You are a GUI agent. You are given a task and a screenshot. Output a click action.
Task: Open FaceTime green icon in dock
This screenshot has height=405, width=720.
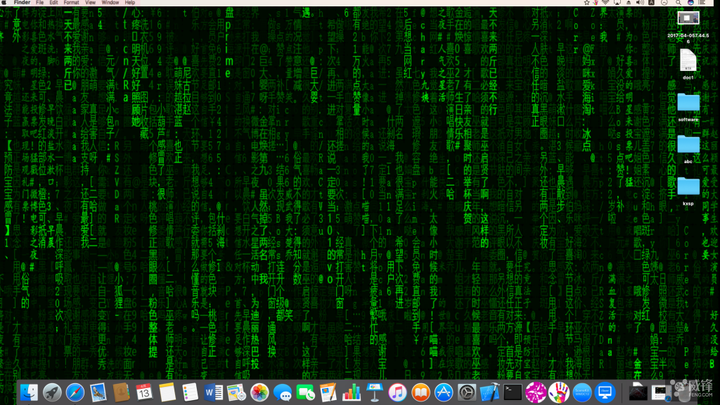[x=305, y=393]
